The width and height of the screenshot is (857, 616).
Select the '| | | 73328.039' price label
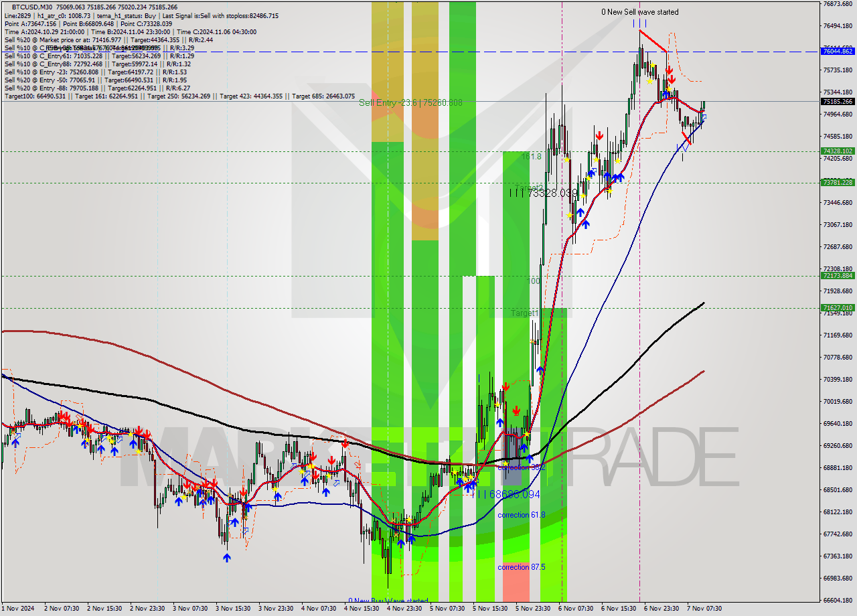coord(543,193)
